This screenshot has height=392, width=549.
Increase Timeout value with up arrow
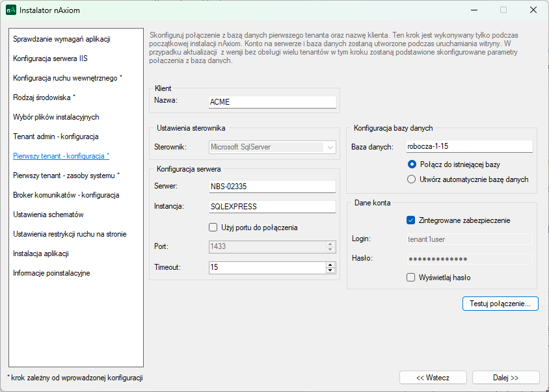pyautogui.click(x=330, y=265)
